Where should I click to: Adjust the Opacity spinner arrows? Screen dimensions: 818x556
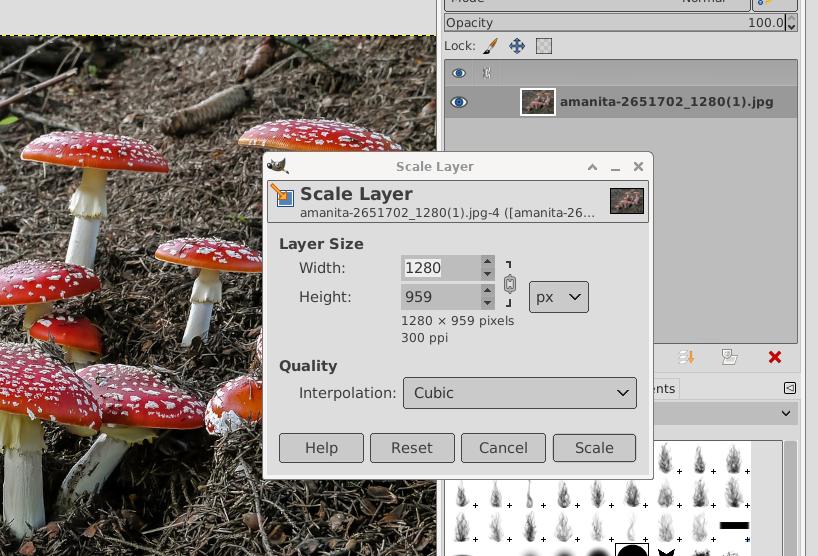point(791,22)
